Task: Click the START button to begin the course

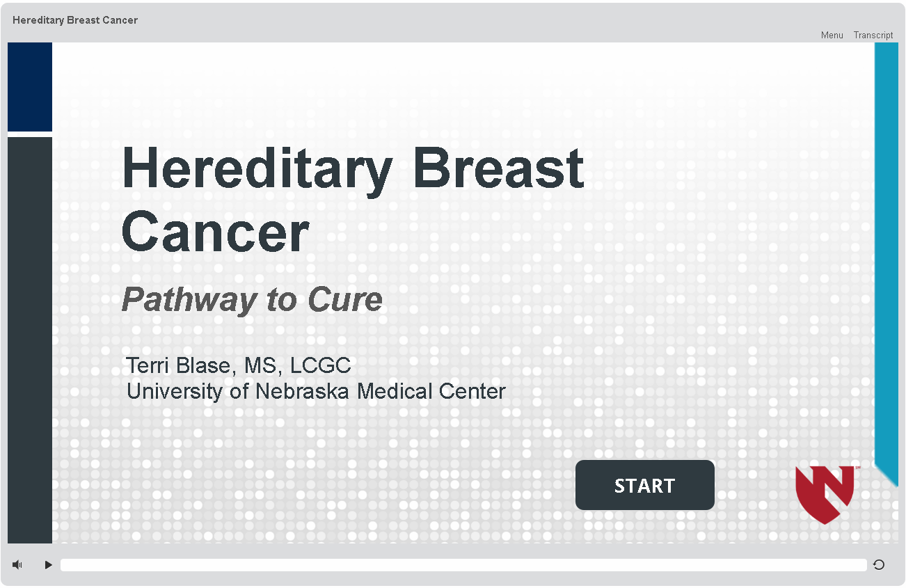Action: pyautogui.click(x=644, y=485)
